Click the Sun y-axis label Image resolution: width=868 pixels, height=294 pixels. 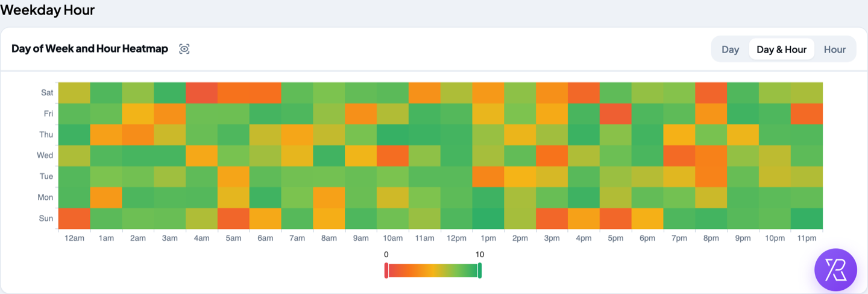coord(46,219)
